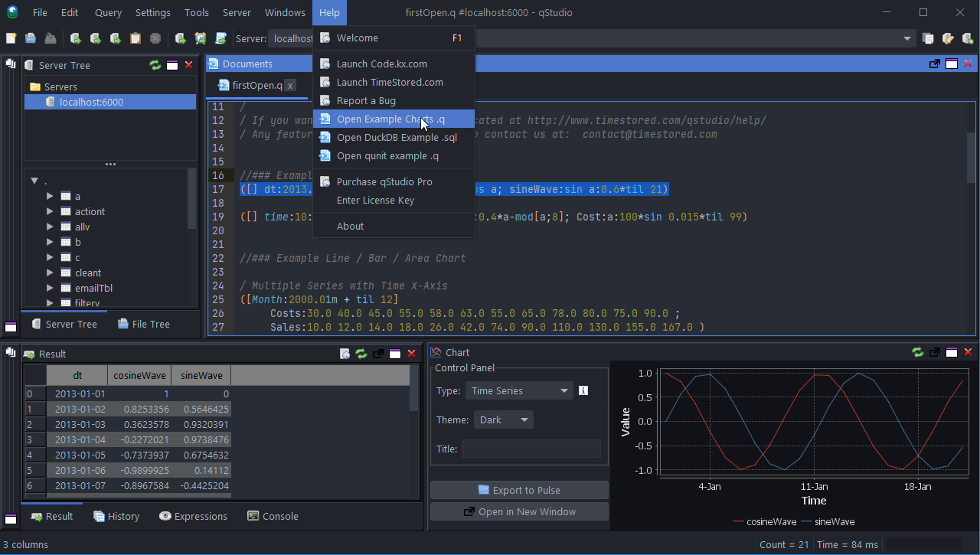Screen dimensions: 980x555
Task: Open the File menu
Action: point(40,12)
